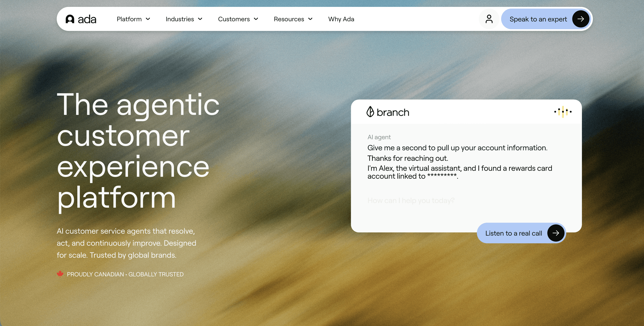The width and height of the screenshot is (644, 326).
Task: Expand the Resources menu chevron
Action: [310, 19]
